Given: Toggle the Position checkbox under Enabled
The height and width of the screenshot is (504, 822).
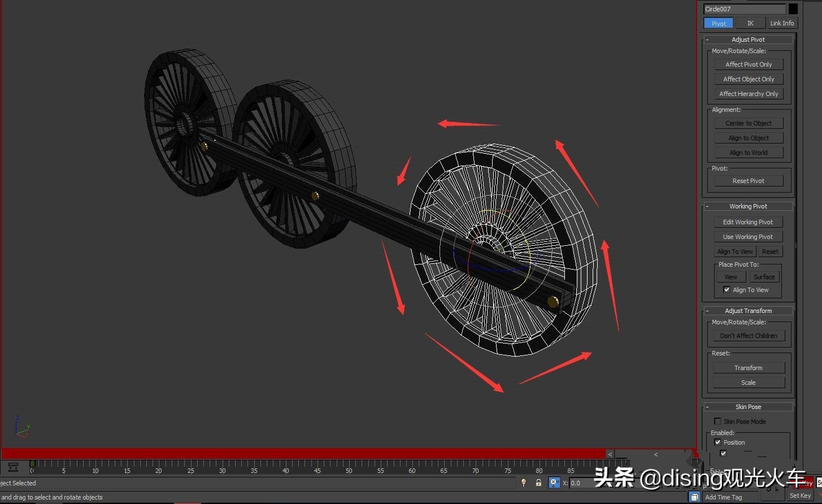Looking at the screenshot, I should click(717, 442).
